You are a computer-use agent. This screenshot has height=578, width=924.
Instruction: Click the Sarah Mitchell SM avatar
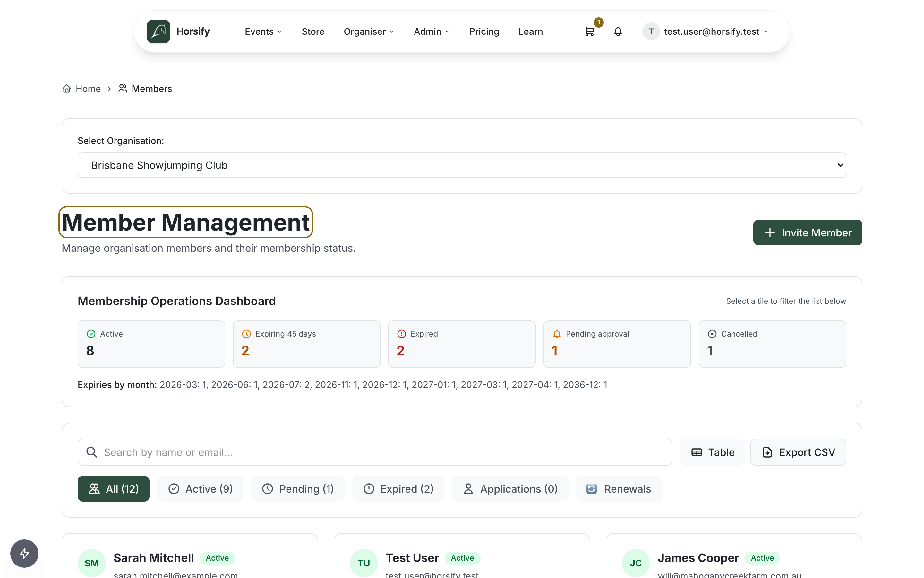click(92, 563)
